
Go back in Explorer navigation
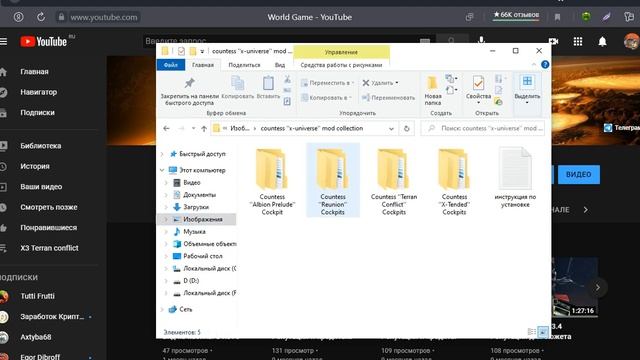(x=167, y=129)
